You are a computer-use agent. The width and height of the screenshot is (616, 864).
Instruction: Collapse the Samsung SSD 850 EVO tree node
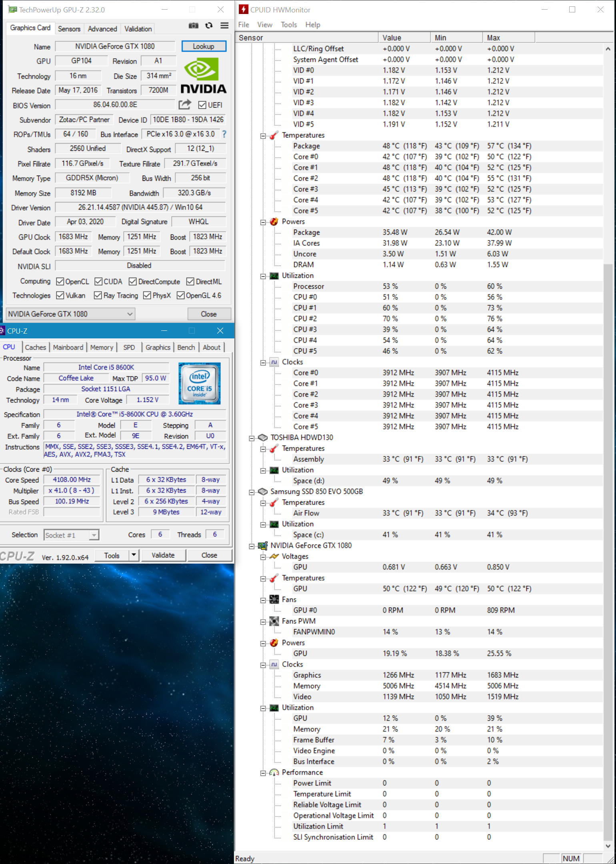(252, 492)
